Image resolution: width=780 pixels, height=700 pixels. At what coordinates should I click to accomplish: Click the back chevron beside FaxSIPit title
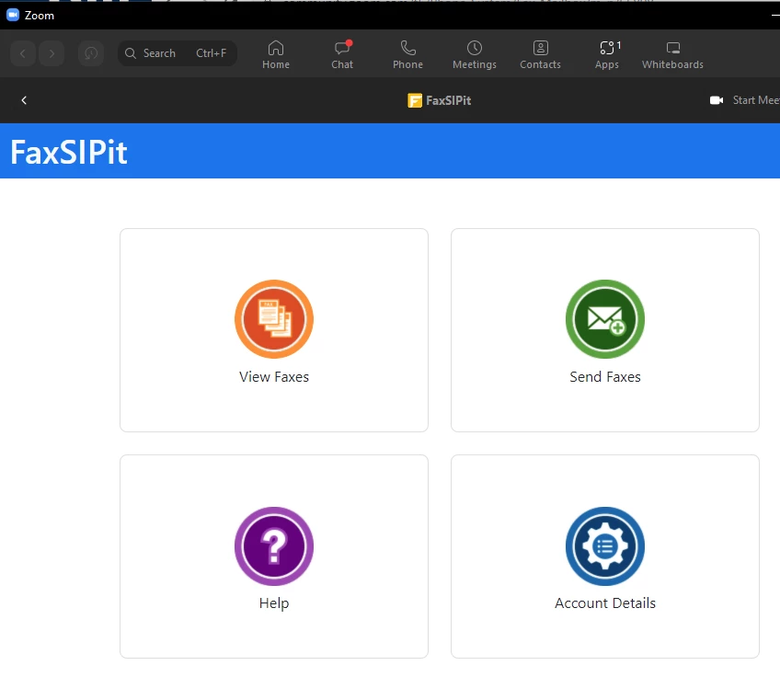click(24, 100)
